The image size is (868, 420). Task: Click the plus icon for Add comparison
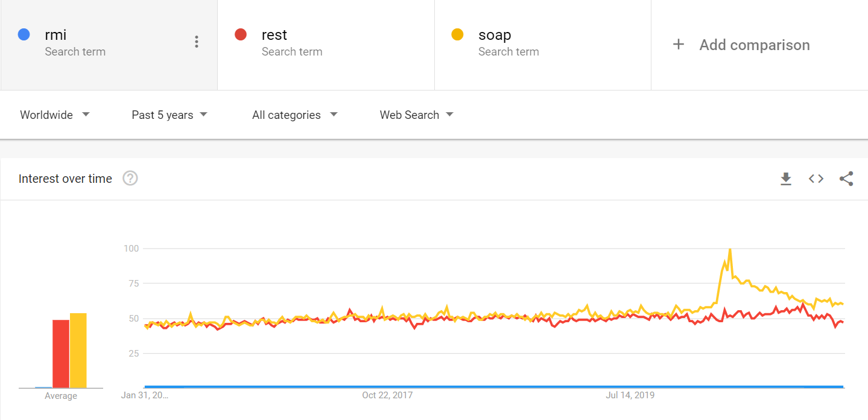(679, 45)
